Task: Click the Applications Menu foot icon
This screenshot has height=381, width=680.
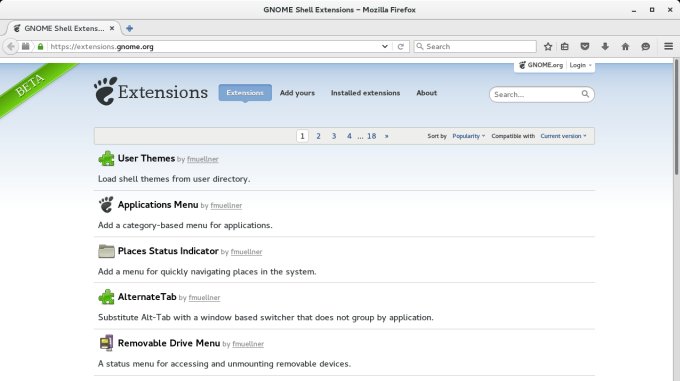Action: pos(106,205)
